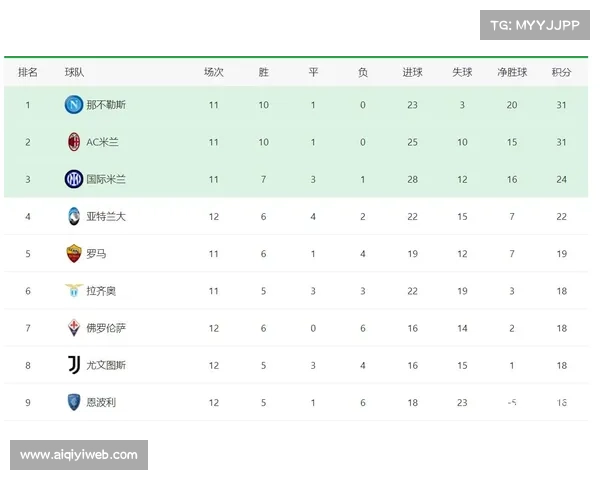Select the Inter Milan logo icon
The height and width of the screenshot is (480, 600).
(x=73, y=179)
